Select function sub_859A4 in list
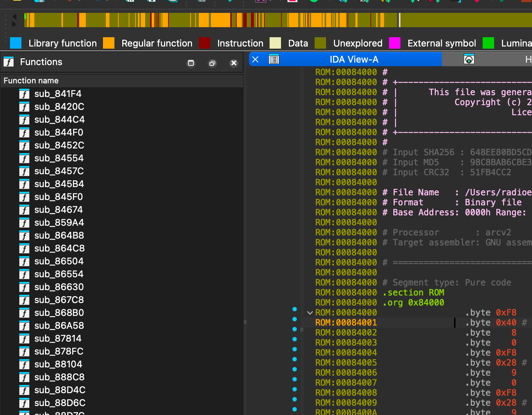This screenshot has height=415, width=532. (122, 223)
